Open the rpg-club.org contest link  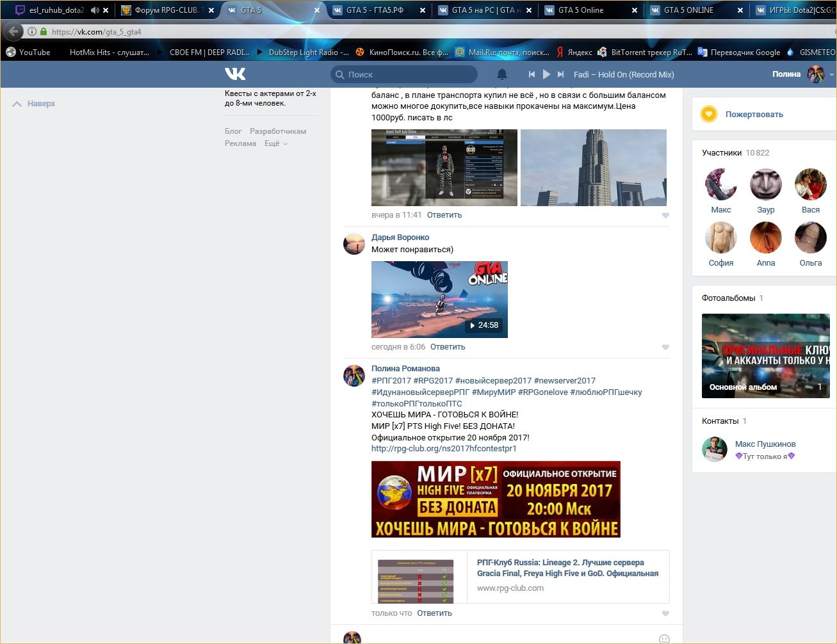pyautogui.click(x=444, y=449)
